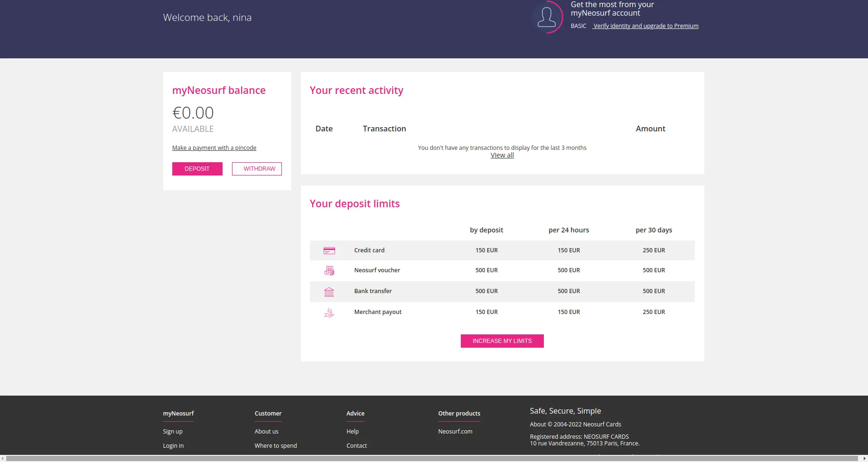Select the Credit card row label

click(x=369, y=250)
